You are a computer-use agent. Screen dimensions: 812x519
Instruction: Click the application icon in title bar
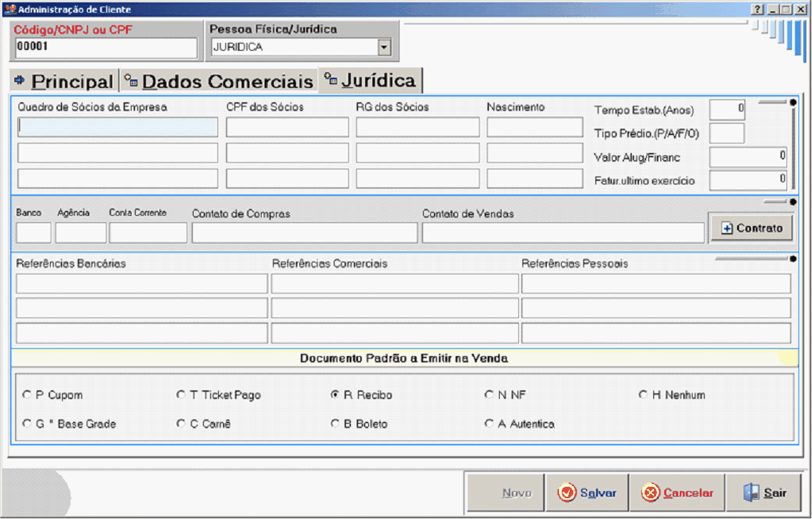(9, 10)
